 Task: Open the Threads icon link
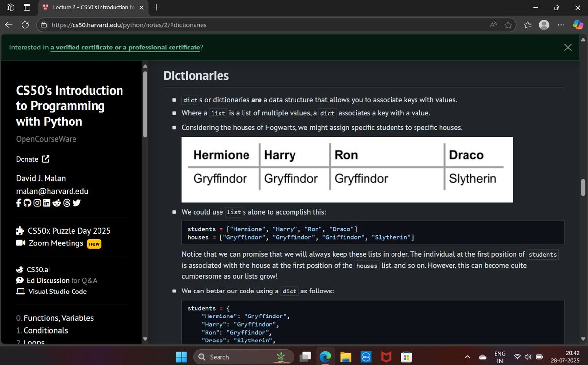point(66,203)
